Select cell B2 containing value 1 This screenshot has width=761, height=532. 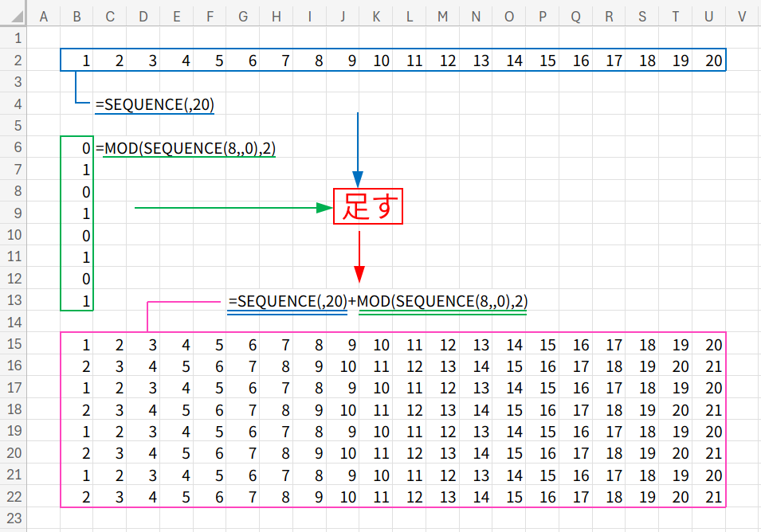[x=76, y=61]
